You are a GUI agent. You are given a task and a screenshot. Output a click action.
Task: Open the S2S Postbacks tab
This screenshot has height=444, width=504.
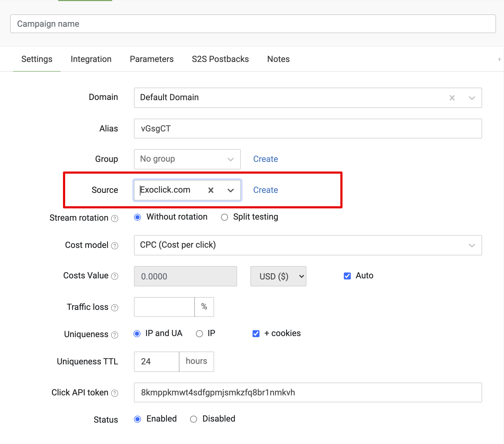(220, 59)
